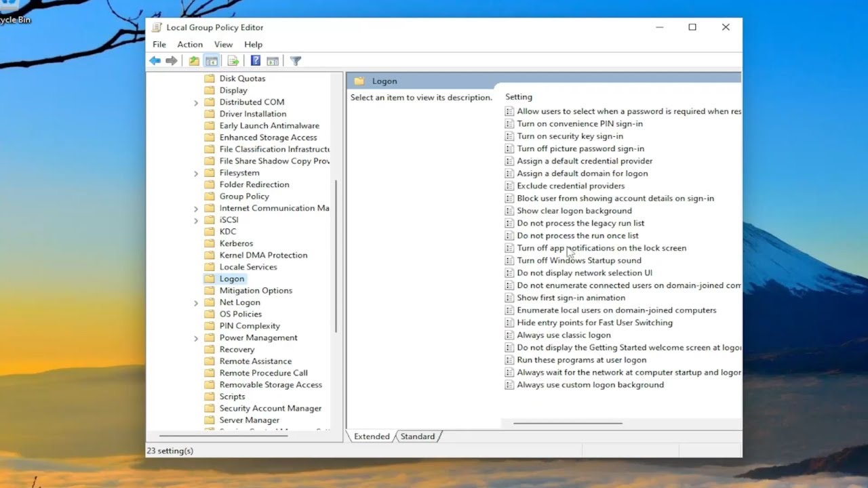Expand the Distributed COM tree node
The image size is (868, 488).
(x=196, y=102)
